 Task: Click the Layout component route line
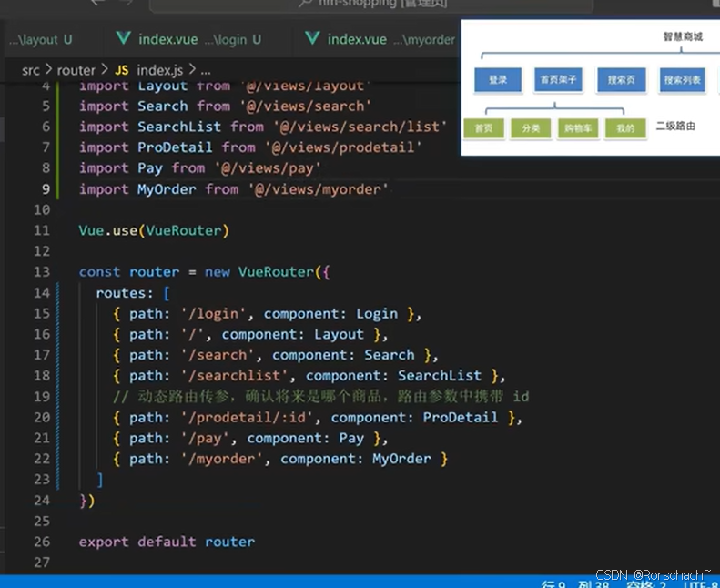point(250,334)
